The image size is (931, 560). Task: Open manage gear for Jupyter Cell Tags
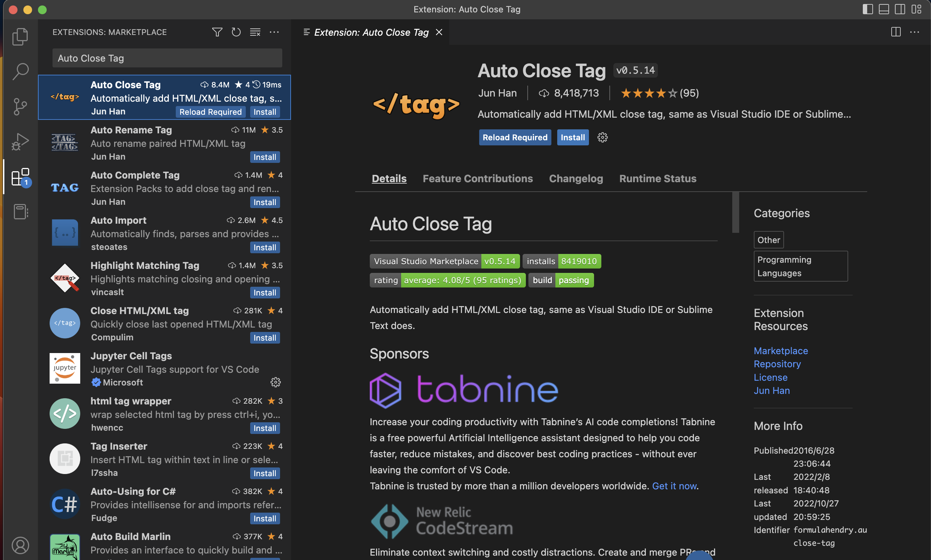pos(275,382)
